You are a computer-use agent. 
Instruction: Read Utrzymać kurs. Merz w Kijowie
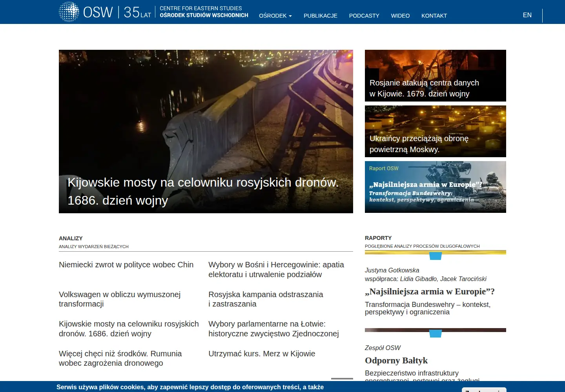tap(262, 354)
